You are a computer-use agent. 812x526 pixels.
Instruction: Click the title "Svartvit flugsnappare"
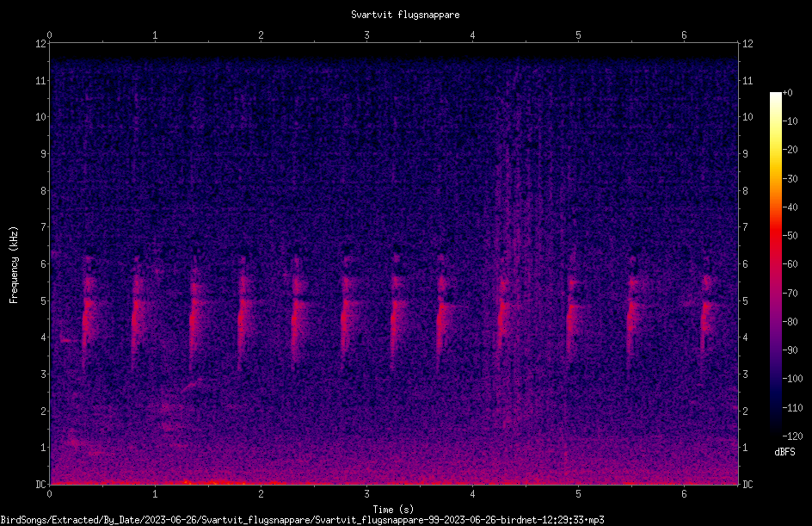pyautogui.click(x=405, y=15)
